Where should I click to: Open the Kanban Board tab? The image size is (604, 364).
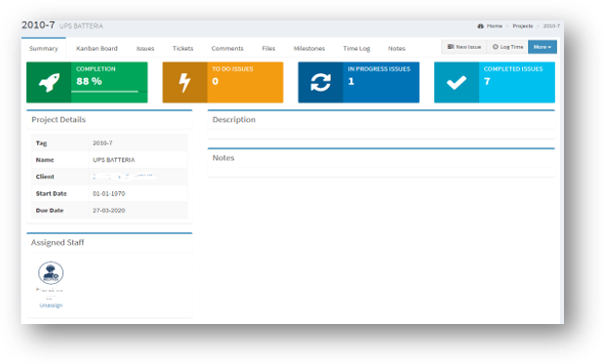point(97,49)
